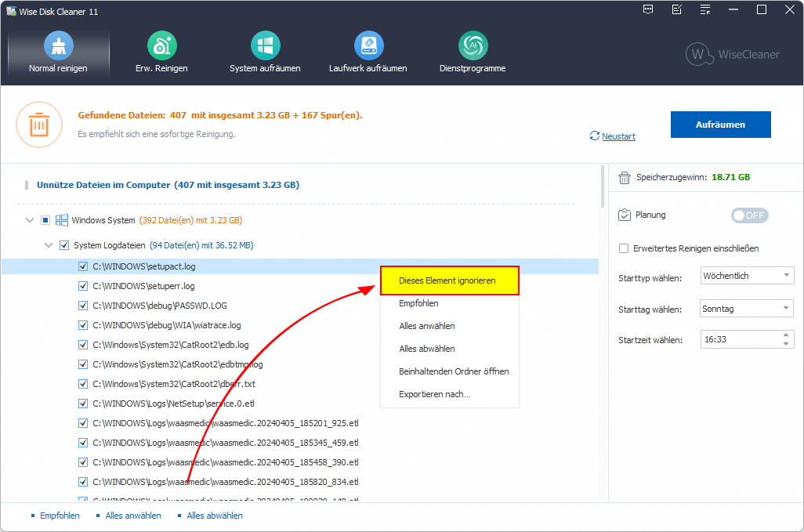The image size is (804, 532).
Task: Click the Gefundene Dateien: 407 summary text
Action: tap(220, 115)
